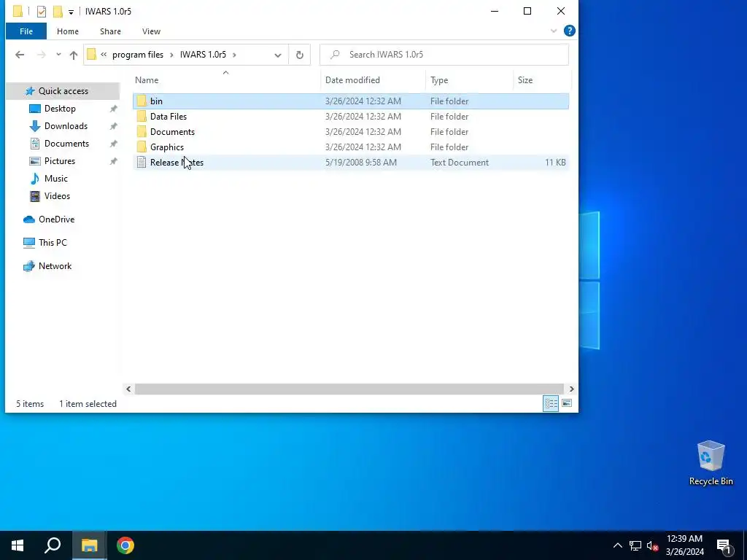Select the Release Notes text file icon
The width and height of the screenshot is (747, 560).
coord(142,163)
